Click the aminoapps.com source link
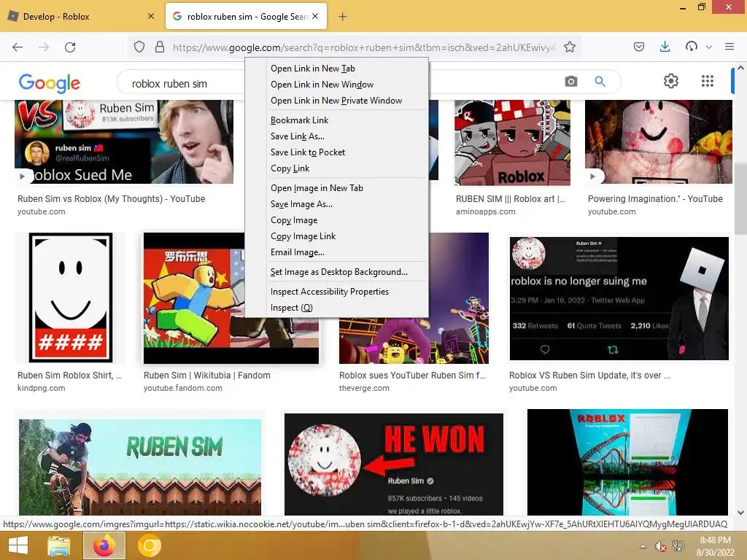Screen dimensions: 747x560 click(x=485, y=211)
